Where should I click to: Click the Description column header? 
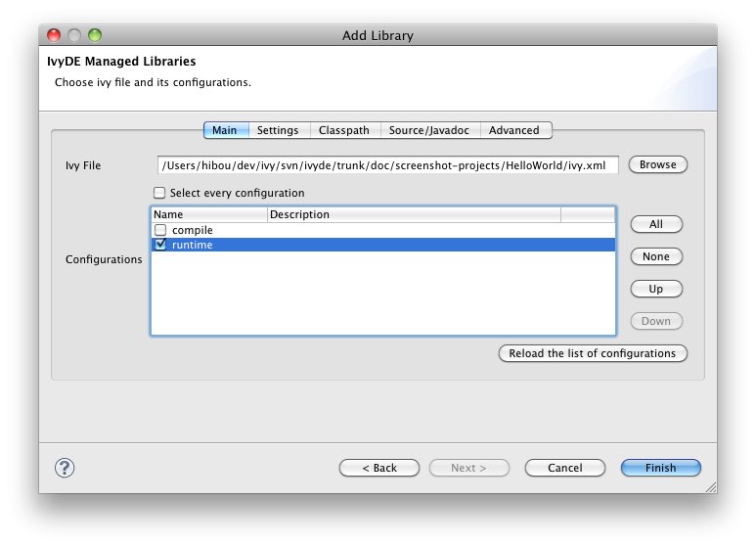pyautogui.click(x=413, y=214)
